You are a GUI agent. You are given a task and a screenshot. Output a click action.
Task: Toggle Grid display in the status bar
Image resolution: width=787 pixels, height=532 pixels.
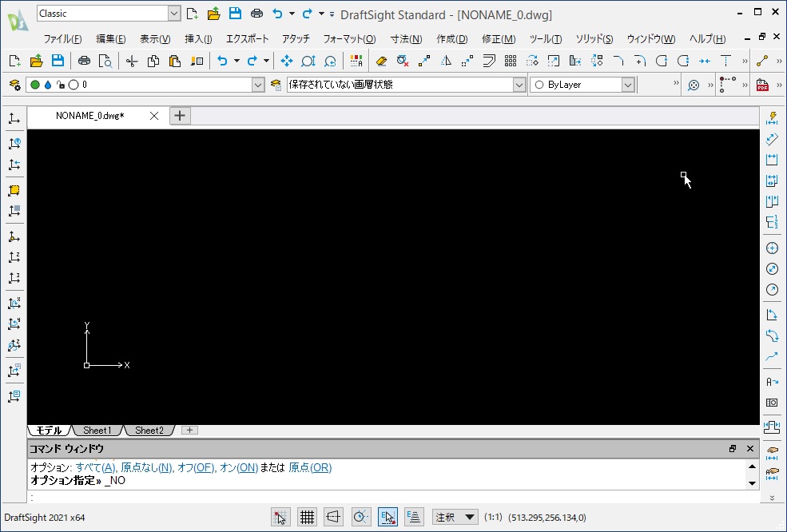[x=307, y=517]
